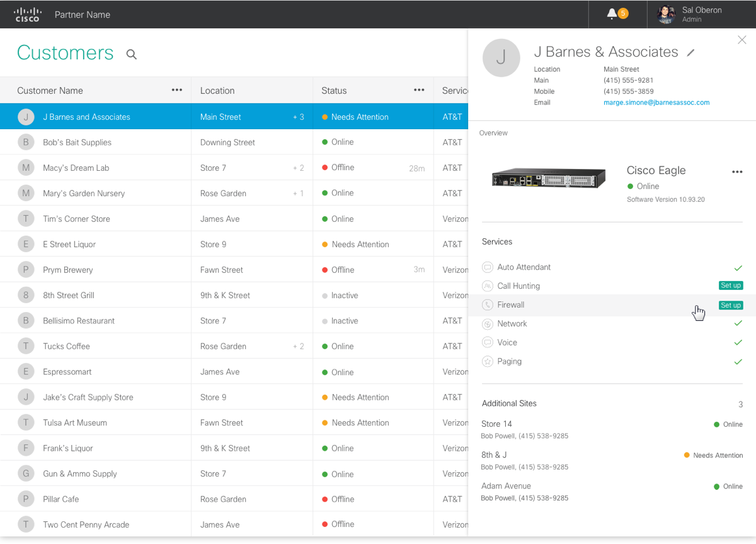Click the Firewall service icon

pyautogui.click(x=487, y=305)
